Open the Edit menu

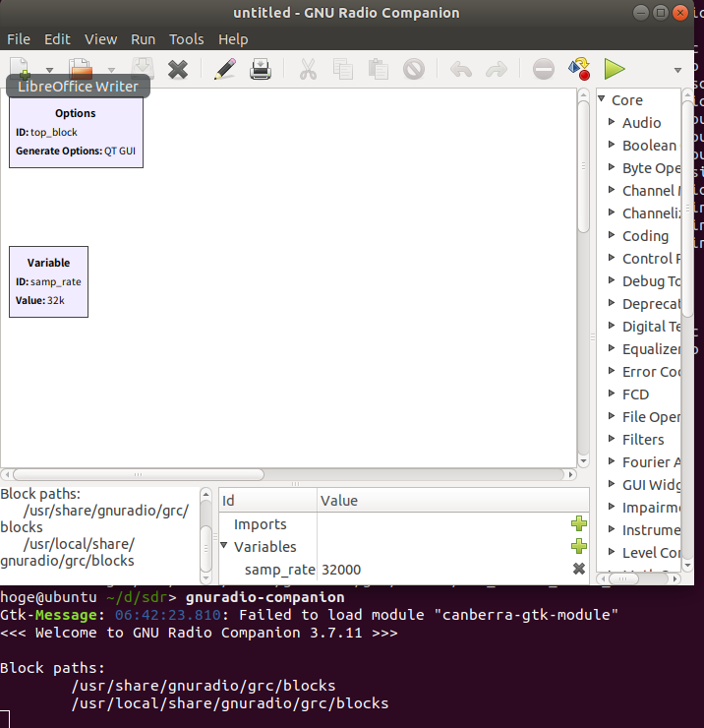[57, 39]
